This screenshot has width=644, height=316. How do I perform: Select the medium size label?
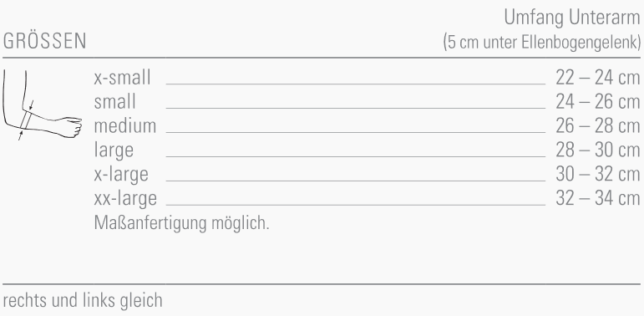click(124, 125)
